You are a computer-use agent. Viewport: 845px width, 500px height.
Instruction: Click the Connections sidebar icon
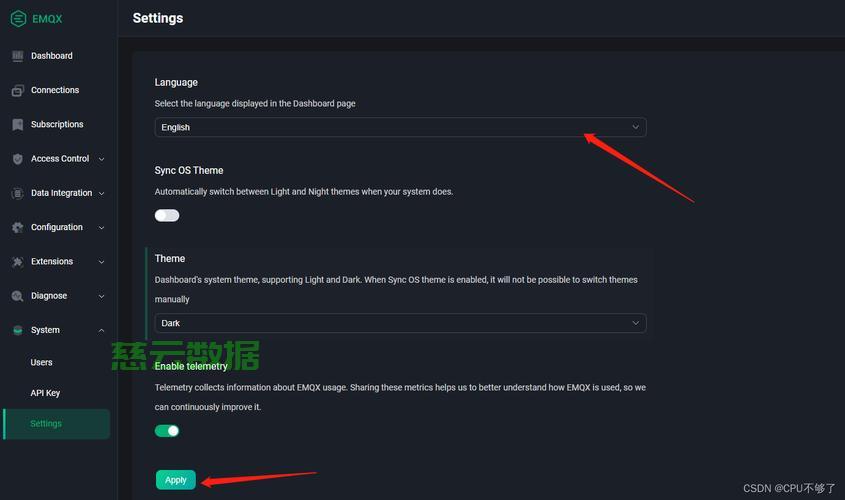18,91
